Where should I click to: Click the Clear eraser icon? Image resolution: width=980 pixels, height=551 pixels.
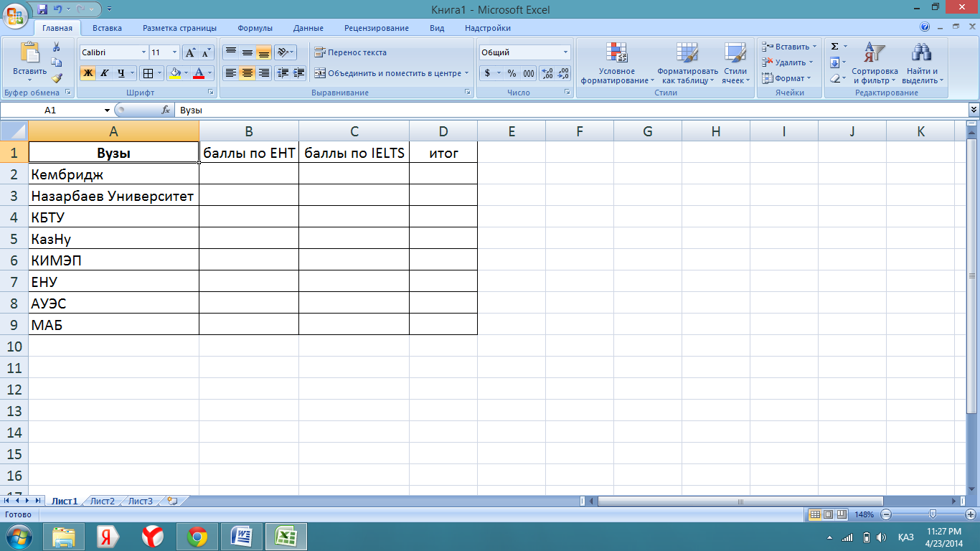[x=835, y=78]
